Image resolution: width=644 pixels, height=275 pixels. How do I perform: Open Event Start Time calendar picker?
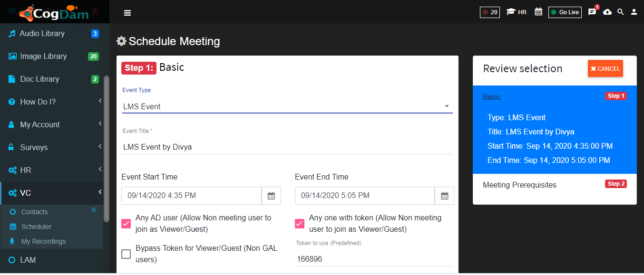coord(271,196)
